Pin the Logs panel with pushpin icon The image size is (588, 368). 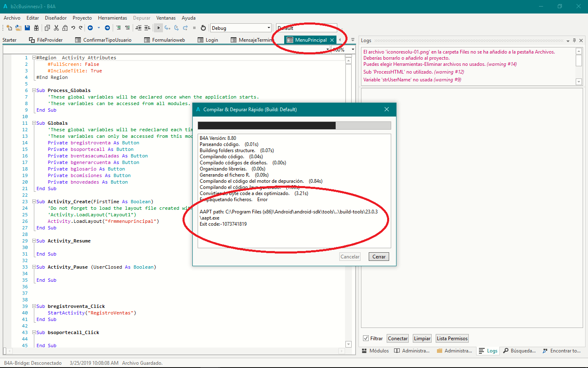[x=574, y=40]
